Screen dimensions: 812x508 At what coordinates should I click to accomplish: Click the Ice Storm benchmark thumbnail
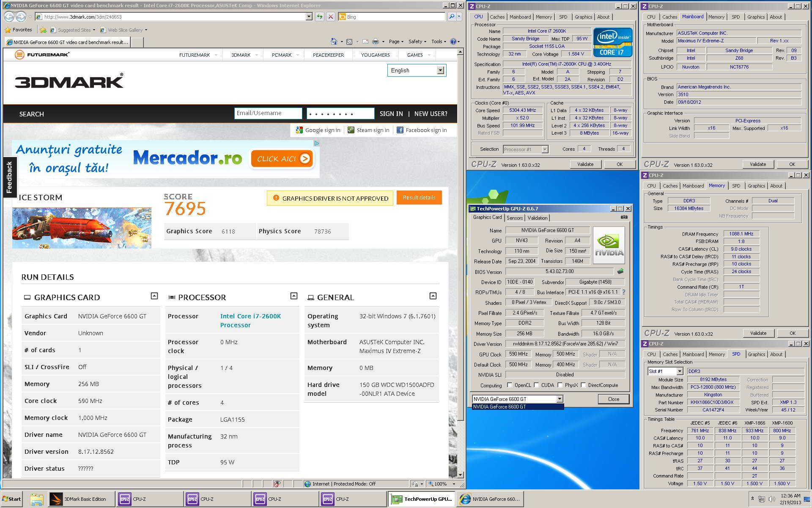coord(82,228)
